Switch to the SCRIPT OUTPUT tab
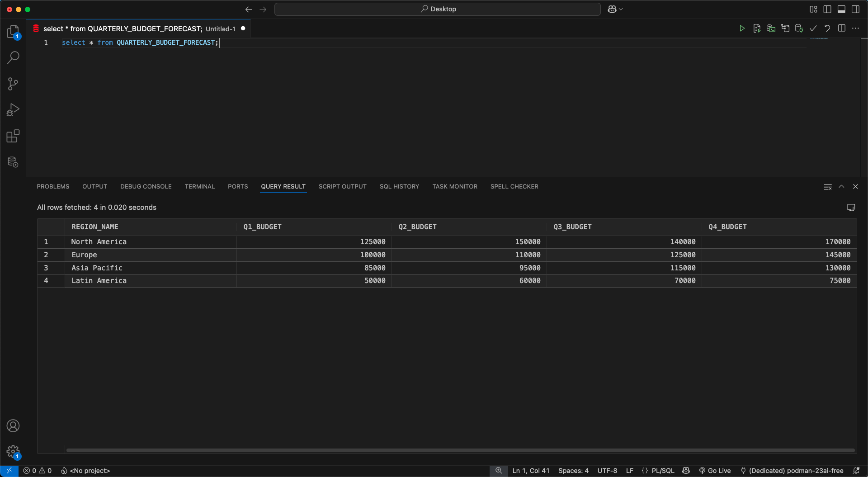This screenshot has height=477, width=868. [343, 187]
